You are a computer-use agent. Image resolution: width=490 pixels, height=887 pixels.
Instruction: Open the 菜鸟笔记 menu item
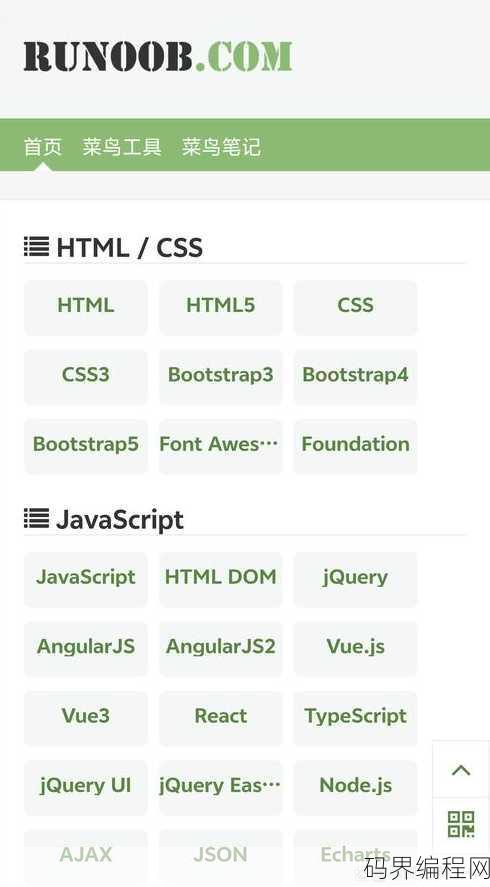tap(221, 147)
